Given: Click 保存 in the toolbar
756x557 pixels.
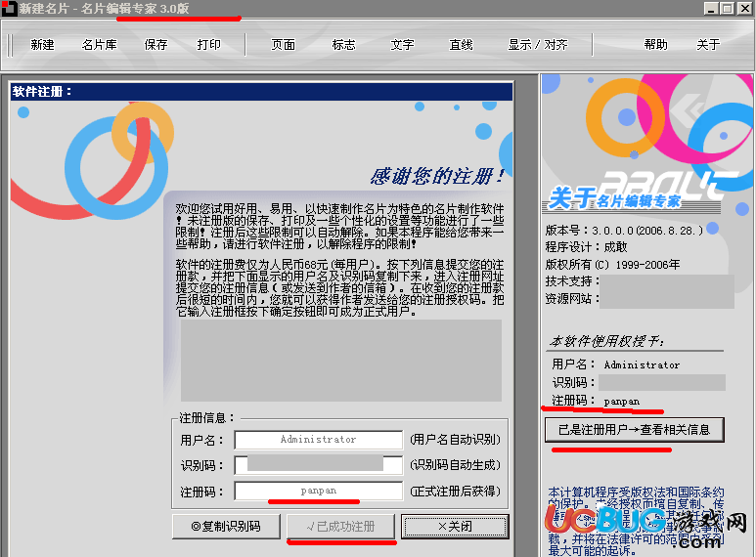Looking at the screenshot, I should click(x=156, y=45).
